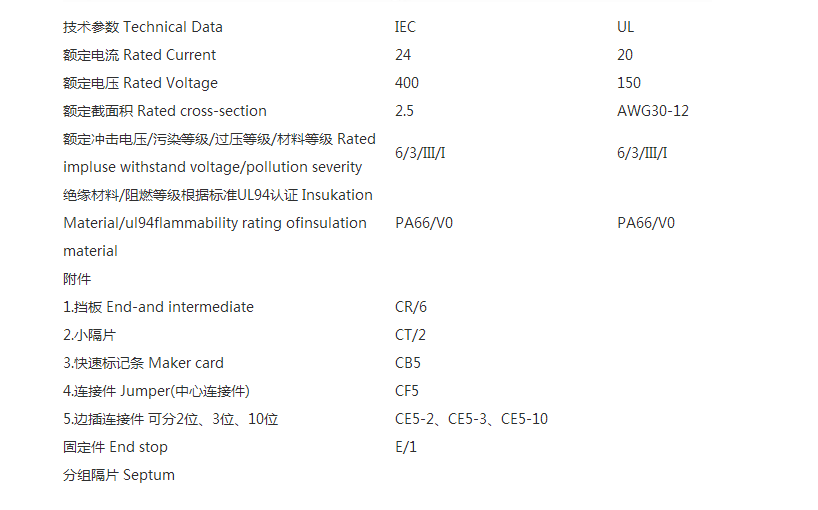The height and width of the screenshot is (510, 818).
Task: Click the CR/6 end plate code
Action: click(411, 307)
